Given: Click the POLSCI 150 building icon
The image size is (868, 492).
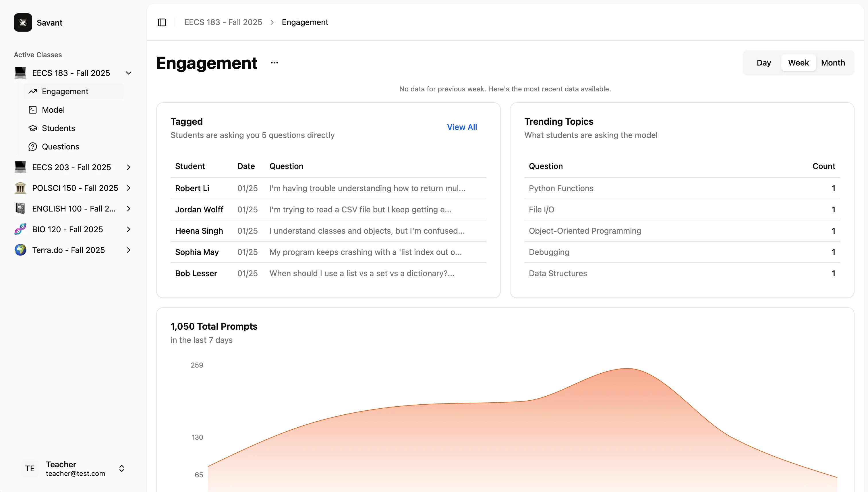Looking at the screenshot, I should pyautogui.click(x=20, y=188).
